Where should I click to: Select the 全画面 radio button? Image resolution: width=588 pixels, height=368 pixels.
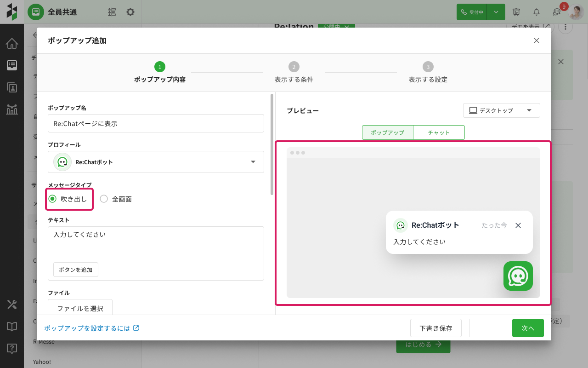click(x=104, y=199)
